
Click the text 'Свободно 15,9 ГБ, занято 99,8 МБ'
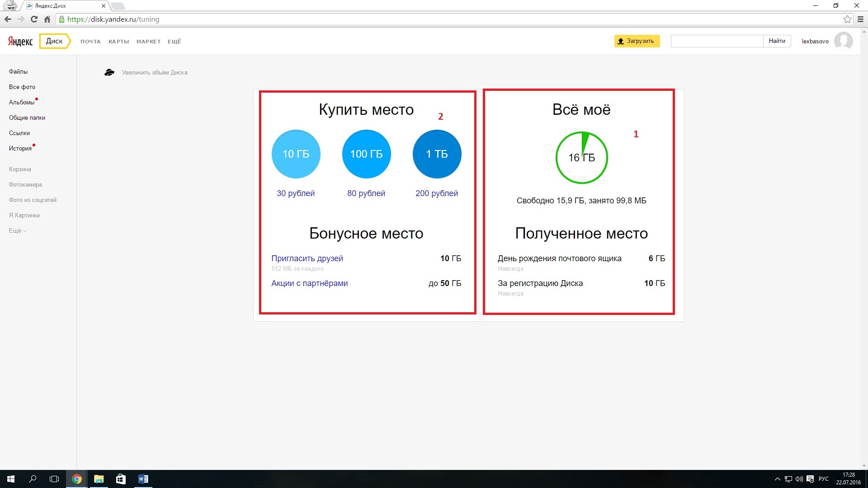(x=581, y=201)
